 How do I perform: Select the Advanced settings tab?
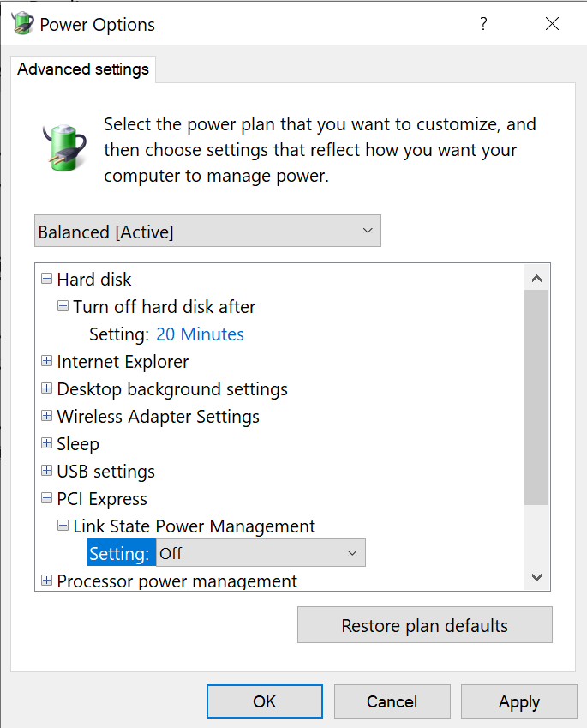click(83, 69)
